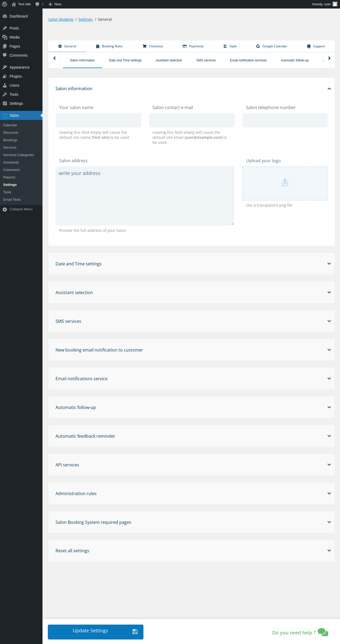The image size is (340, 644).
Task: Click the Collapse Menu arrow icon
Action: (5, 209)
